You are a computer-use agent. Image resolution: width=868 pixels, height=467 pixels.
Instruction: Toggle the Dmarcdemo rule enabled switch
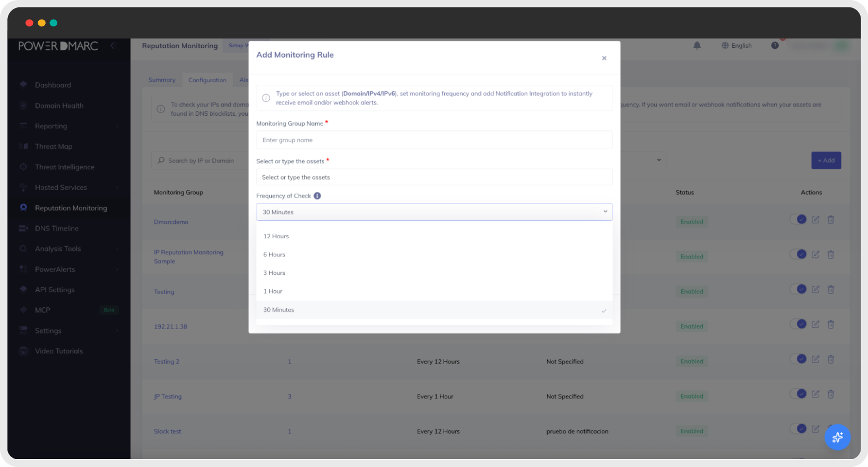pos(798,219)
